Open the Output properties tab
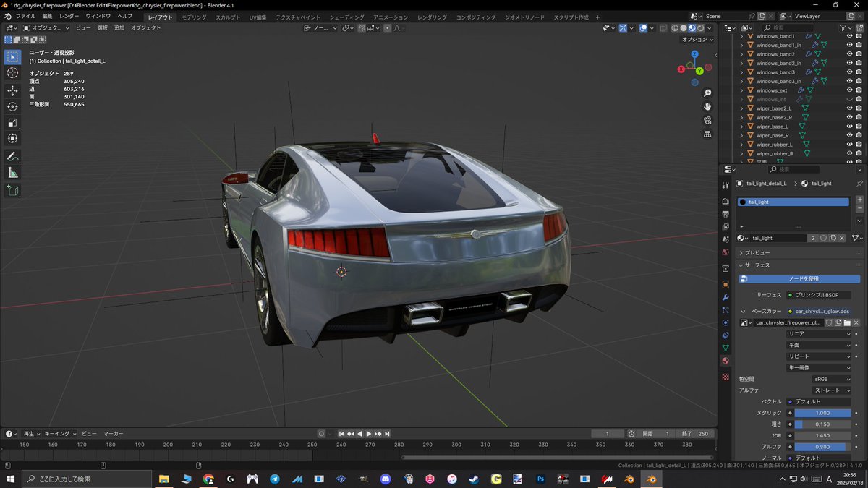 (x=726, y=214)
